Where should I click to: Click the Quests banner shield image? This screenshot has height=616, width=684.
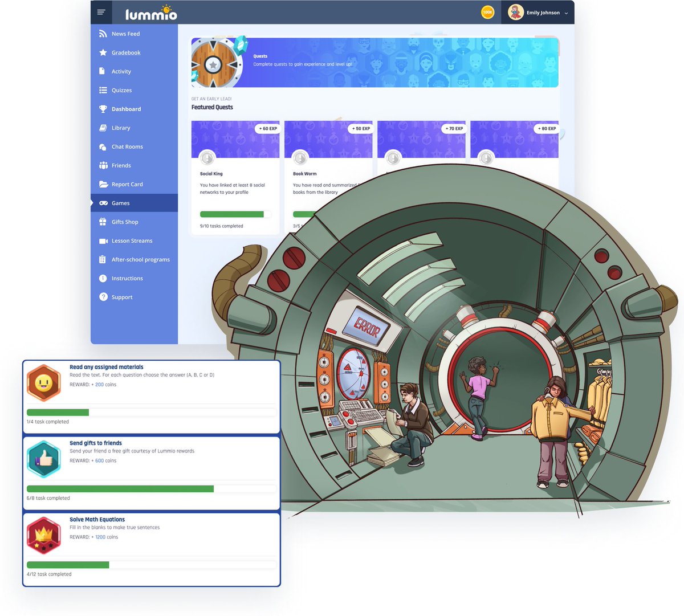[x=214, y=63]
